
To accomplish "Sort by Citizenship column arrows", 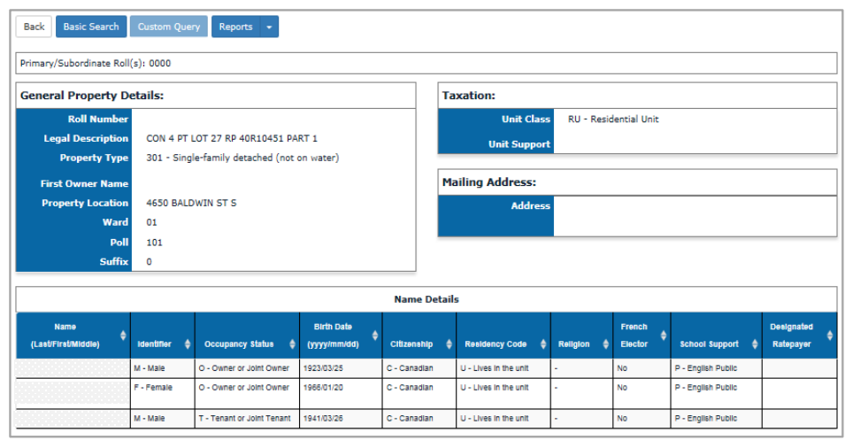I will [449, 344].
